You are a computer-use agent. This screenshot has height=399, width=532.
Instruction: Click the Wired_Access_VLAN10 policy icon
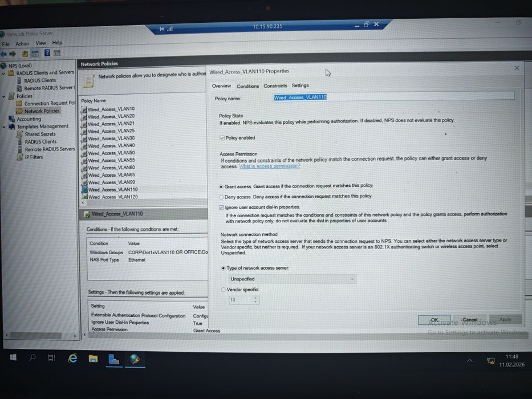(x=84, y=109)
